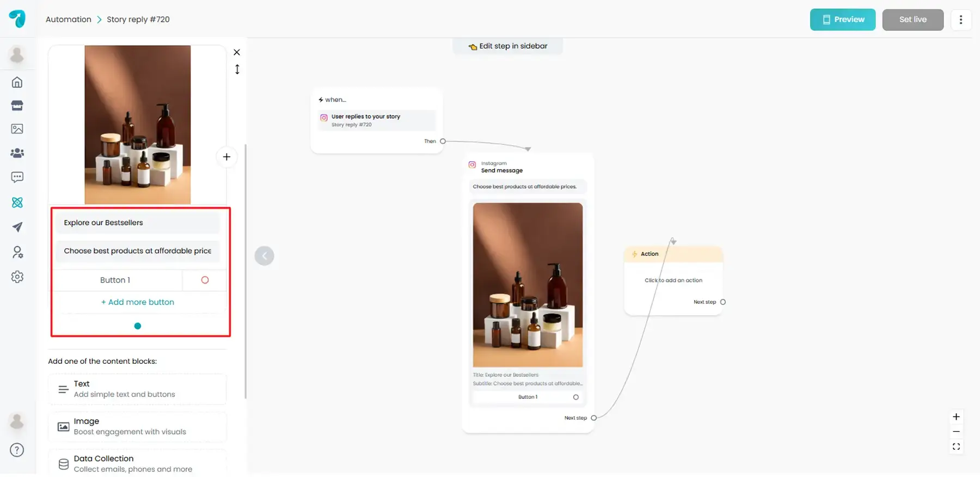Open the chat messages icon
This screenshot has width=980, height=477.
[17, 178]
